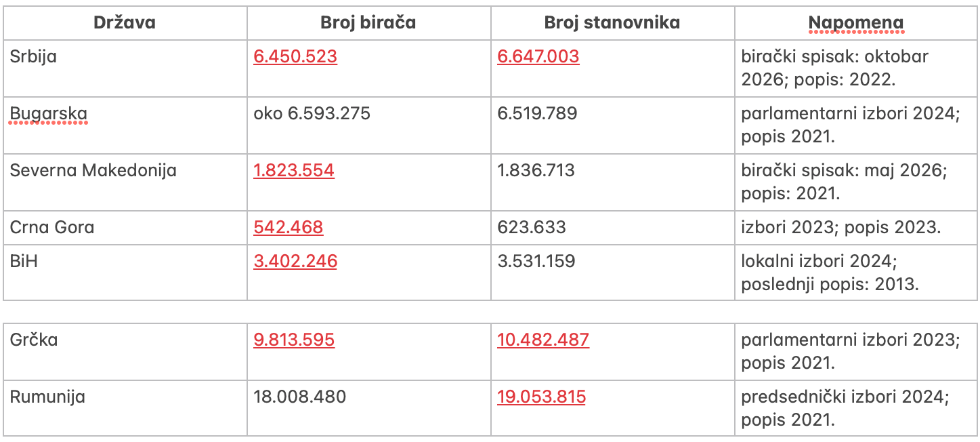Open Greece population link 10.482.487
The image size is (980, 442).
[543, 340]
